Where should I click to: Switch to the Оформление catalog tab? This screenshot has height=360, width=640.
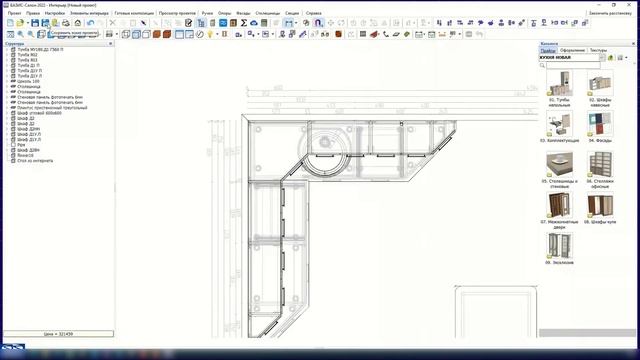572,50
